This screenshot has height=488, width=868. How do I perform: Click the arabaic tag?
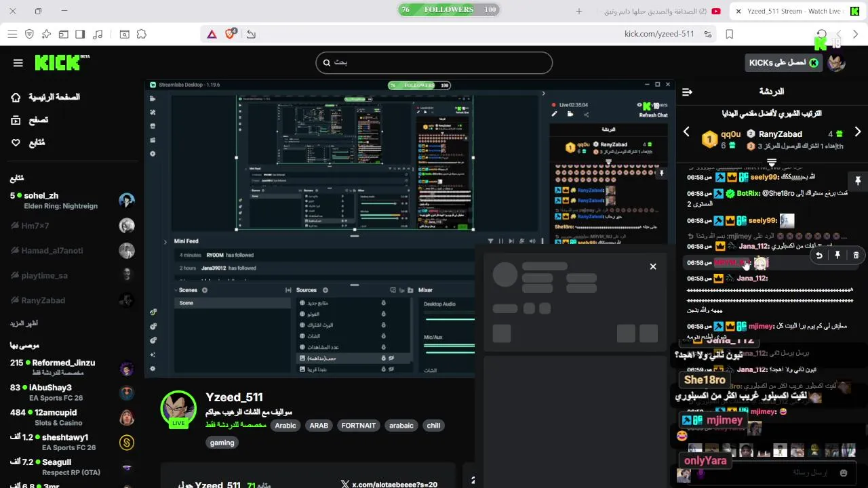tap(401, 426)
